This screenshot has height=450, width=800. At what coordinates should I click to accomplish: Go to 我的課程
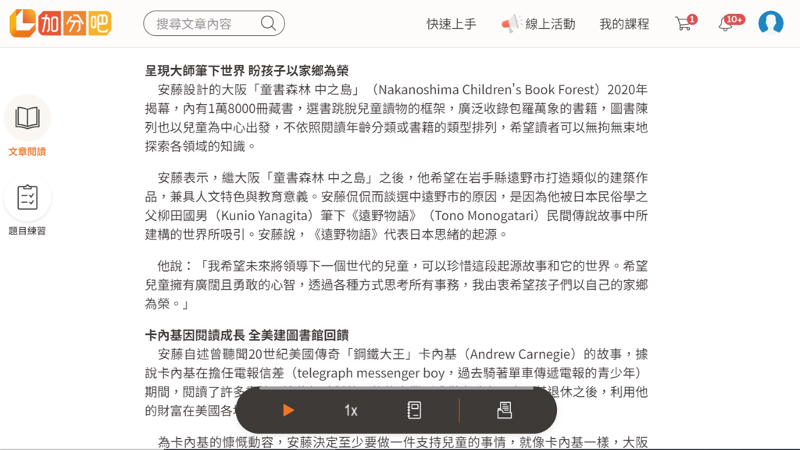(624, 24)
